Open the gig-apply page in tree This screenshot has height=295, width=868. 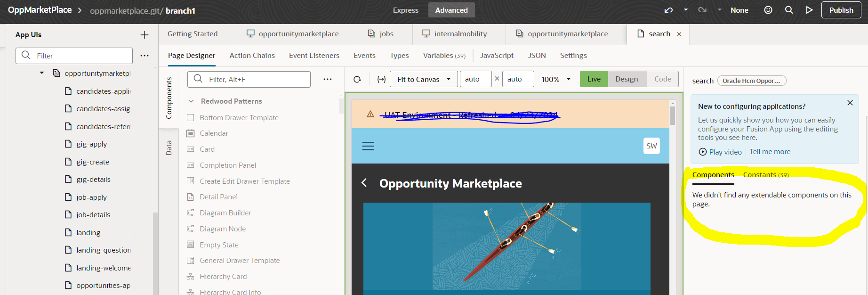coord(91,144)
